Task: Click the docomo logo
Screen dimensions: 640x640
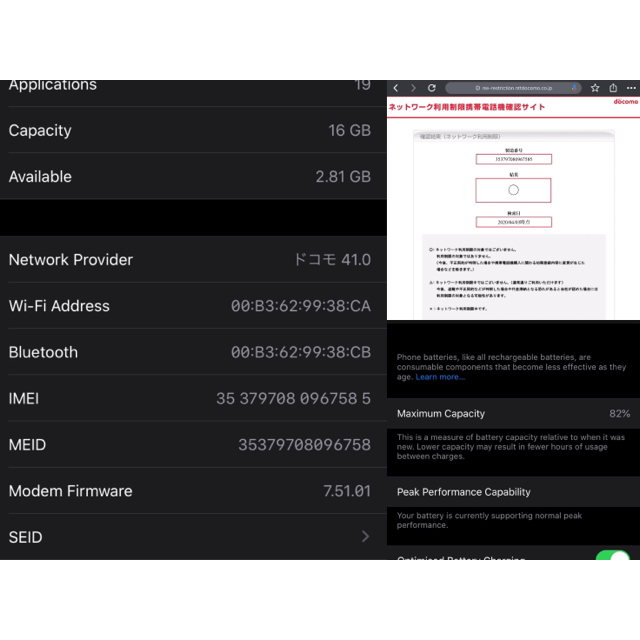Action: 625,101
